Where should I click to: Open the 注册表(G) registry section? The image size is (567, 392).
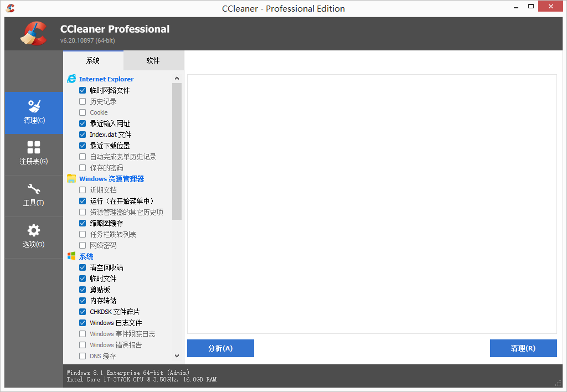[x=34, y=154]
